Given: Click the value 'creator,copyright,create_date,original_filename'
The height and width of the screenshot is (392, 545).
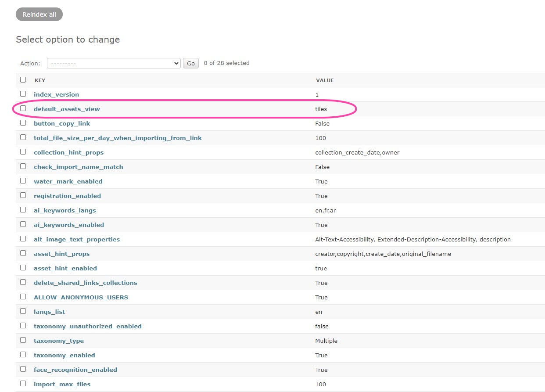Looking at the screenshot, I should pyautogui.click(x=383, y=254).
